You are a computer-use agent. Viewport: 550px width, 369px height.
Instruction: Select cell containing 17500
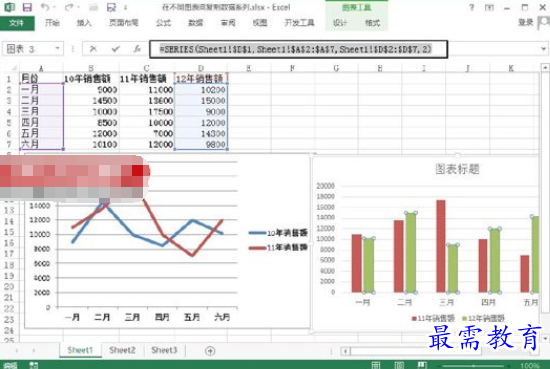tap(147, 112)
